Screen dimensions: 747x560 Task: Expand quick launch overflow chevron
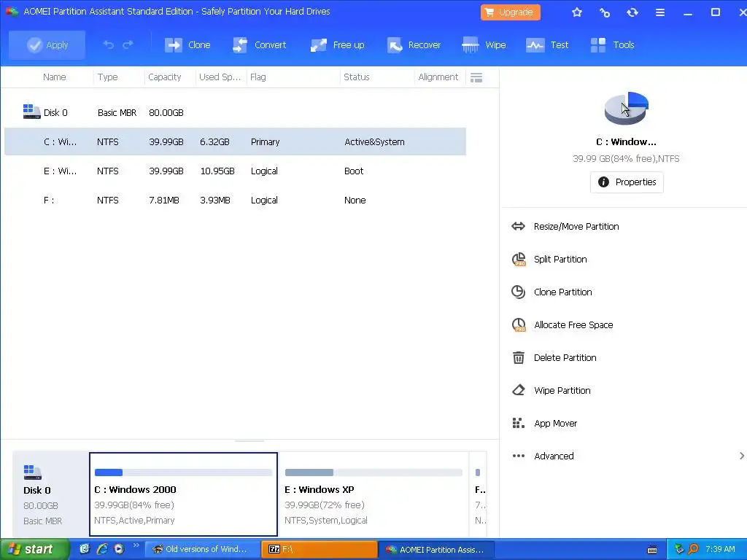click(136, 545)
